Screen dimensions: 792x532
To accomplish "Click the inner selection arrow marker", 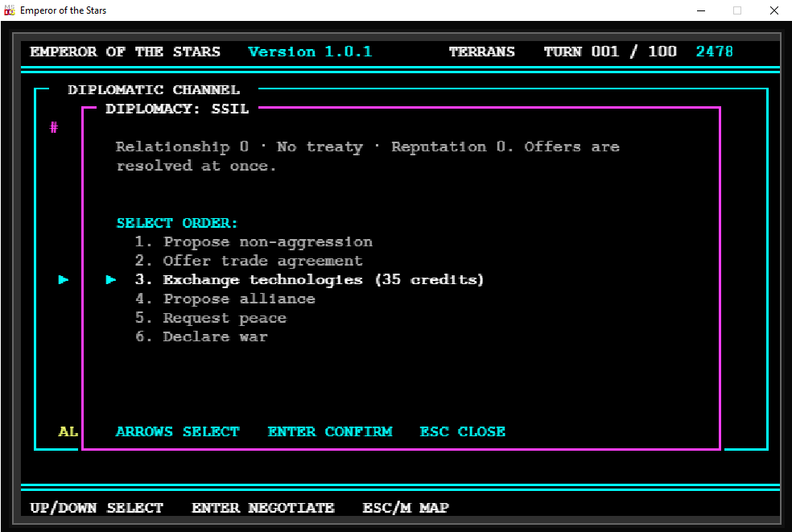I will point(111,280).
